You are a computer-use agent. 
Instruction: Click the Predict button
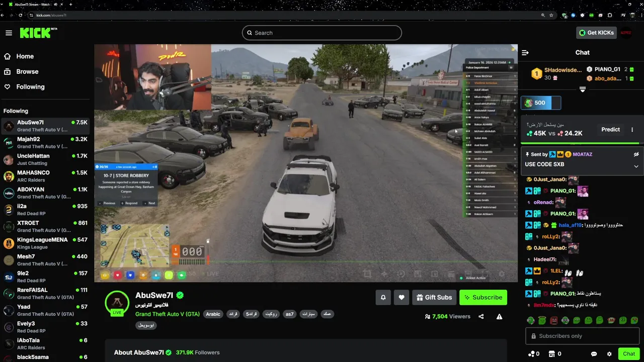pyautogui.click(x=610, y=129)
